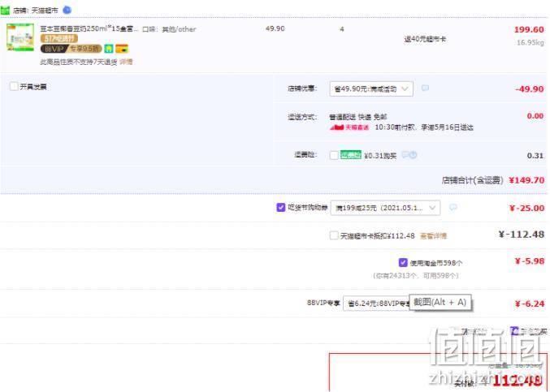
Task: Click the 88VIP discount amount ¥-6.24
Action: 530,304
